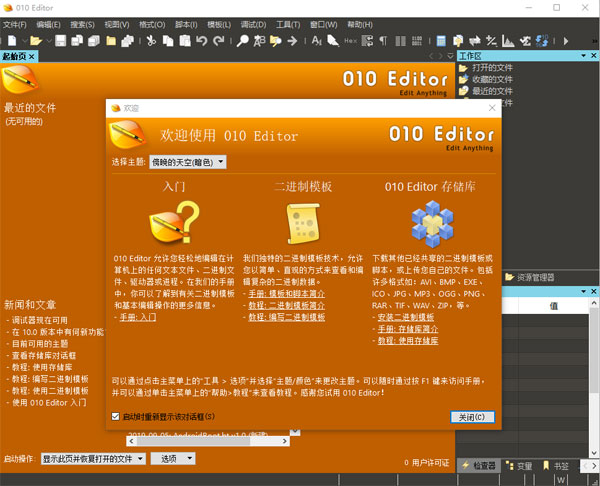The width and height of the screenshot is (600, 486).
Task: Click the Cut scissors toolbar icon
Action: (x=152, y=40)
